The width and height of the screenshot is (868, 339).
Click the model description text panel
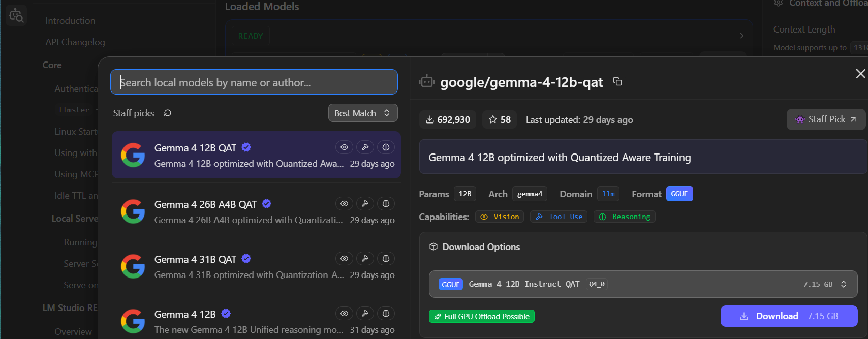pyautogui.click(x=643, y=157)
